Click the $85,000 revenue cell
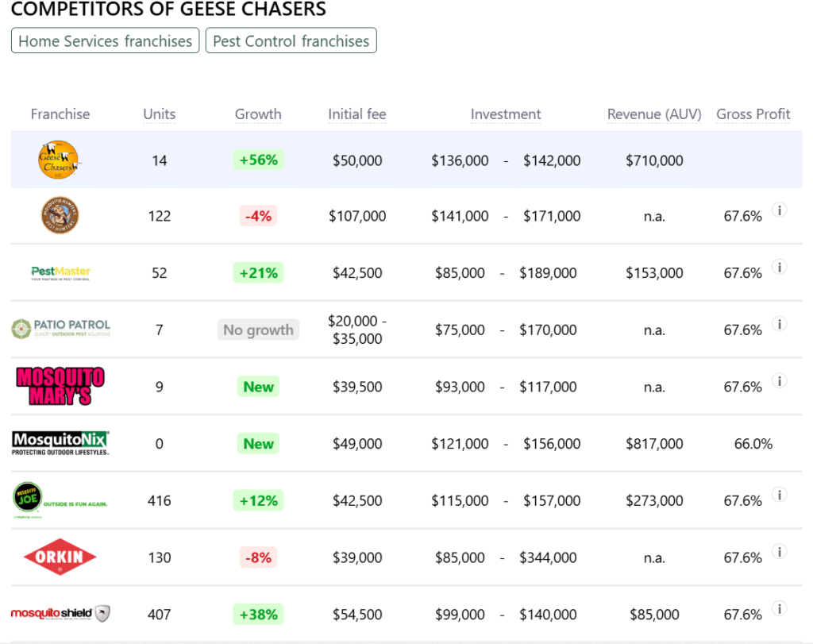The height and width of the screenshot is (644, 813). click(654, 615)
